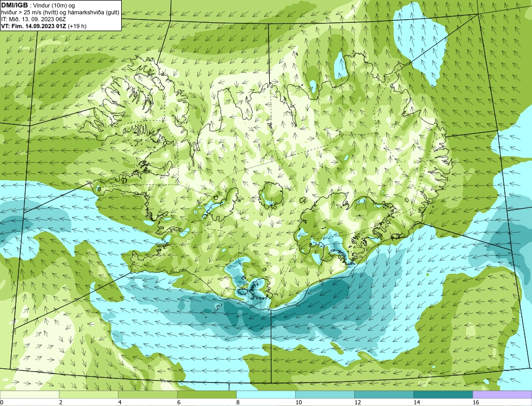Click the 'IT: Mið. 13. 09. 2023 06Z' line

(33, 19)
